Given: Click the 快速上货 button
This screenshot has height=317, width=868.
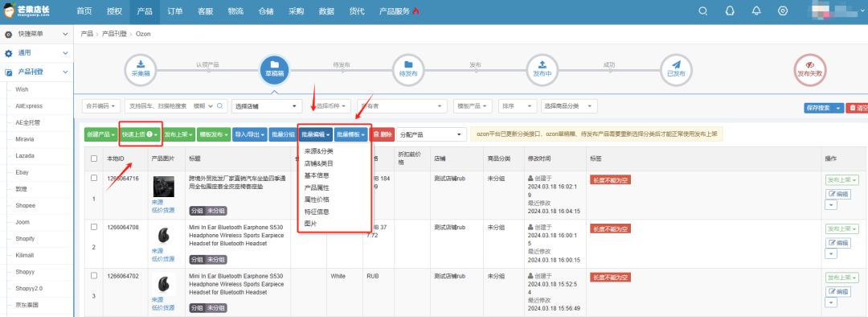Looking at the screenshot, I should pyautogui.click(x=141, y=134).
